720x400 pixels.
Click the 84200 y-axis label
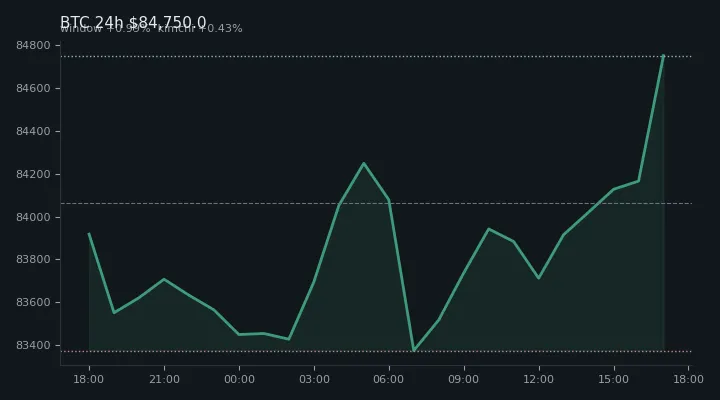[x=33, y=175]
